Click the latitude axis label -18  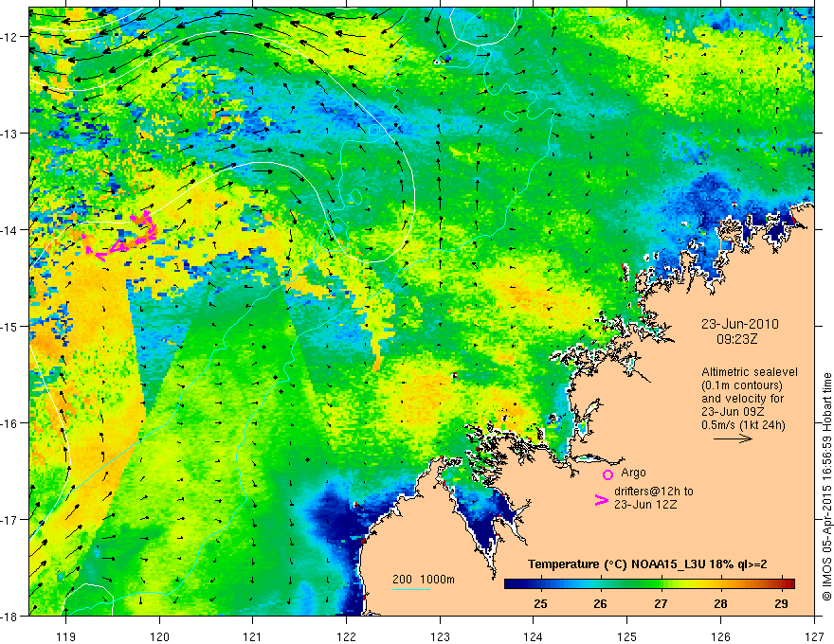(x=10, y=616)
